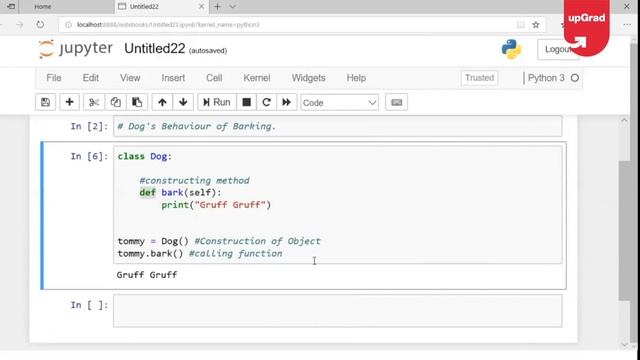
Task: Copy selected cells icon
Action: pos(116,102)
